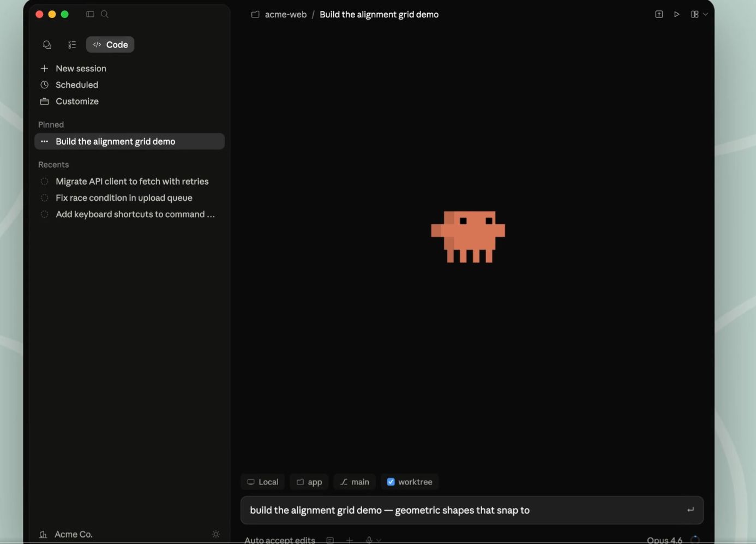This screenshot has height=544, width=756.
Task: Open the Customize section
Action: pos(77,101)
